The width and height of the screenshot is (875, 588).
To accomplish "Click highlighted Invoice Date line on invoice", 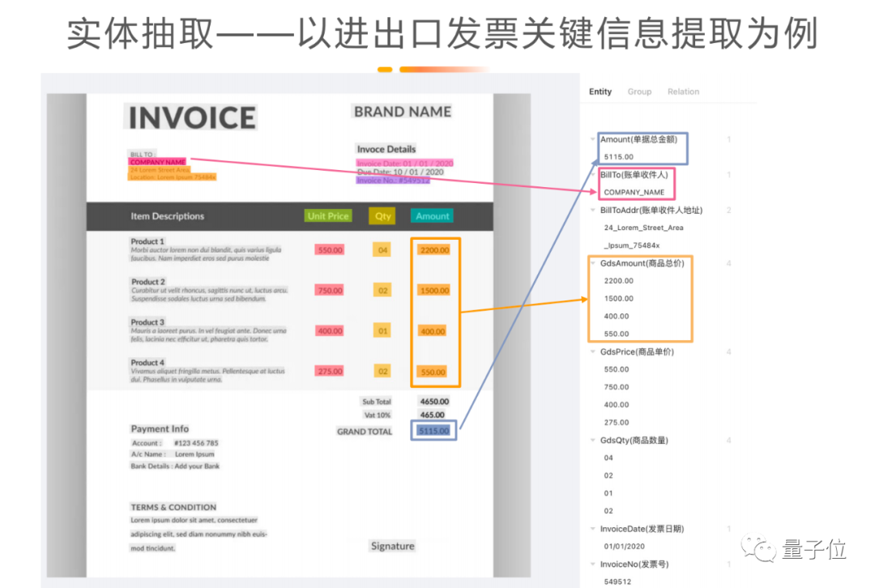I will 404,164.
